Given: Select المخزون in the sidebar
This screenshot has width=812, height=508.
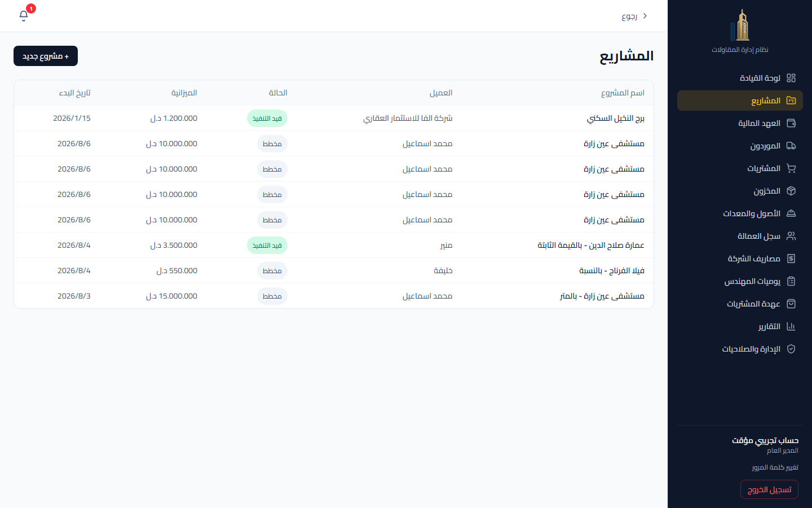Looking at the screenshot, I should 740,191.
